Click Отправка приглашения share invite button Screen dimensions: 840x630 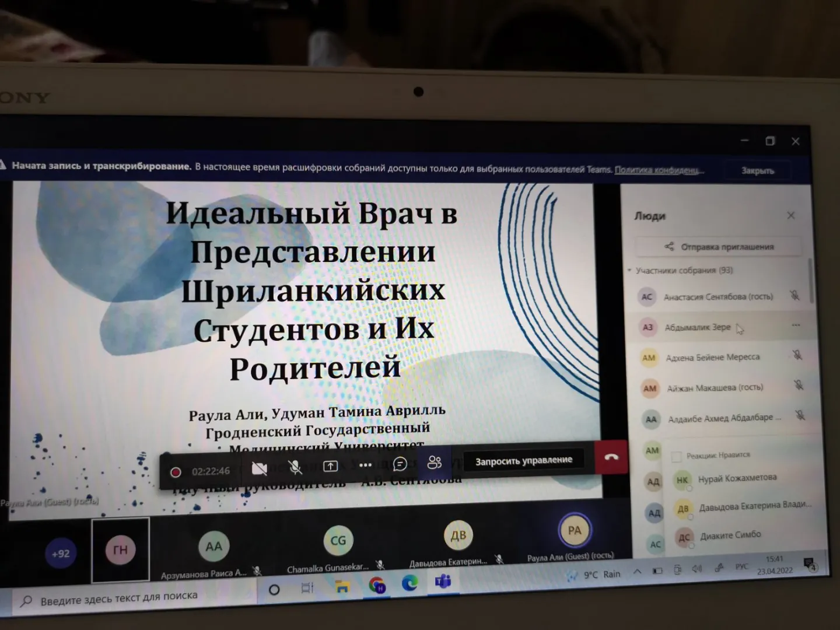tap(719, 247)
